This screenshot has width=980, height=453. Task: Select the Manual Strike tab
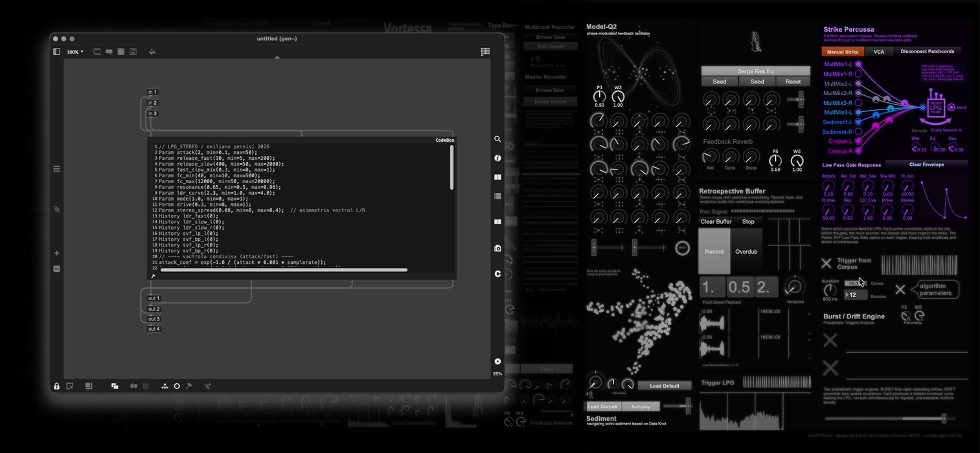point(842,52)
